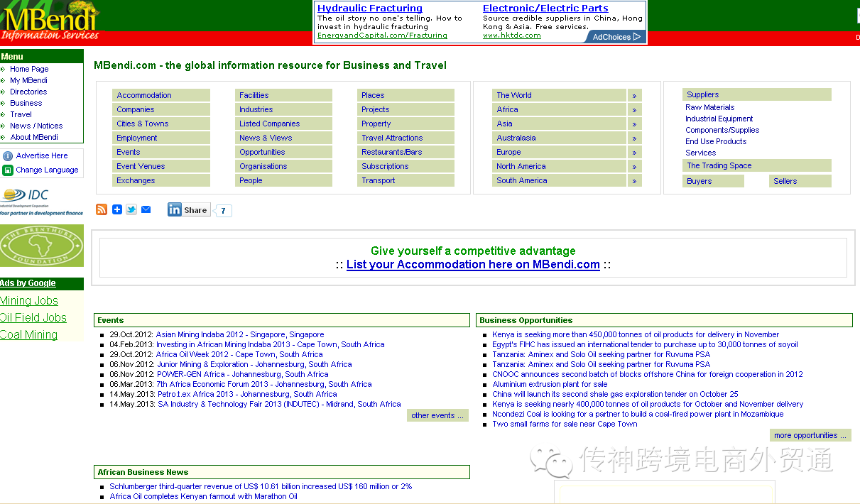Open About MBendi menu item
Screen dimensions: 860x504
[x=34, y=137]
